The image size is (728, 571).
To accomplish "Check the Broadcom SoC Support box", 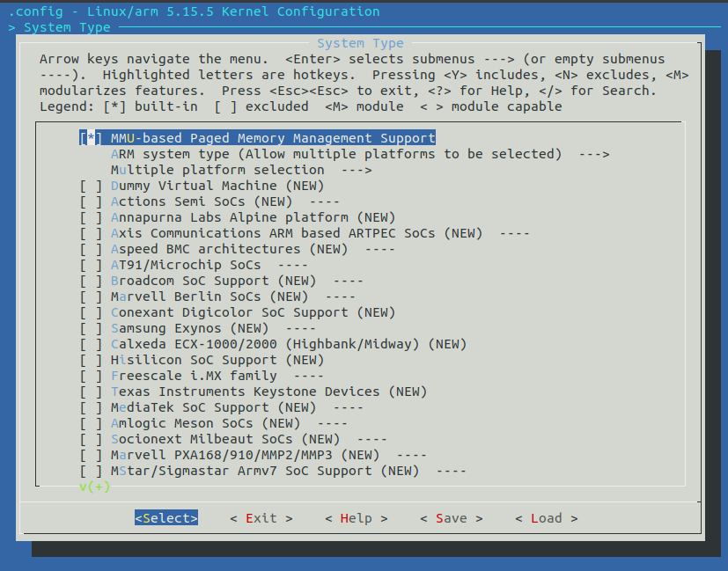I will 91,281.
